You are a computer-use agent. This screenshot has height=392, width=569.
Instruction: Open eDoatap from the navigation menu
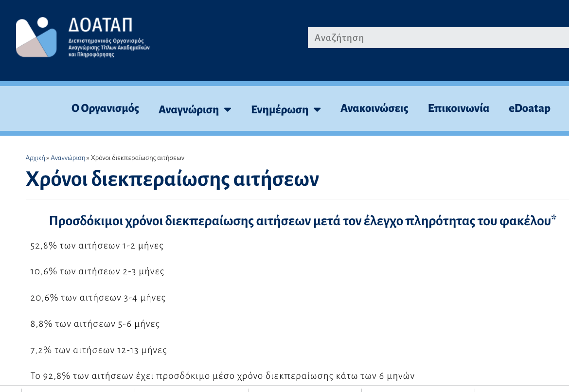click(x=529, y=108)
